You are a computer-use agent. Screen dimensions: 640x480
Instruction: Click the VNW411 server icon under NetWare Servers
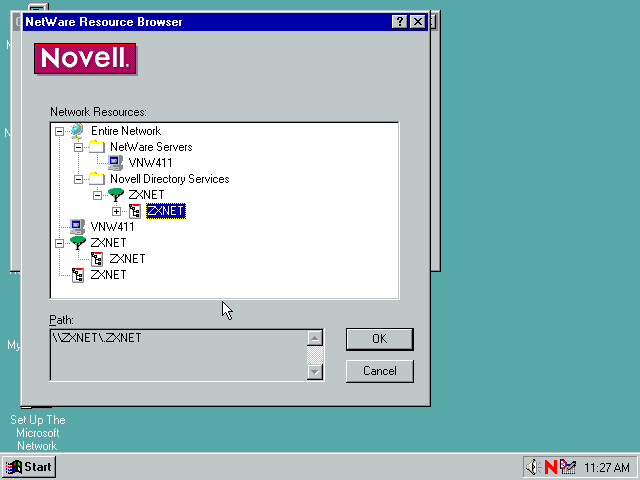(x=116, y=163)
